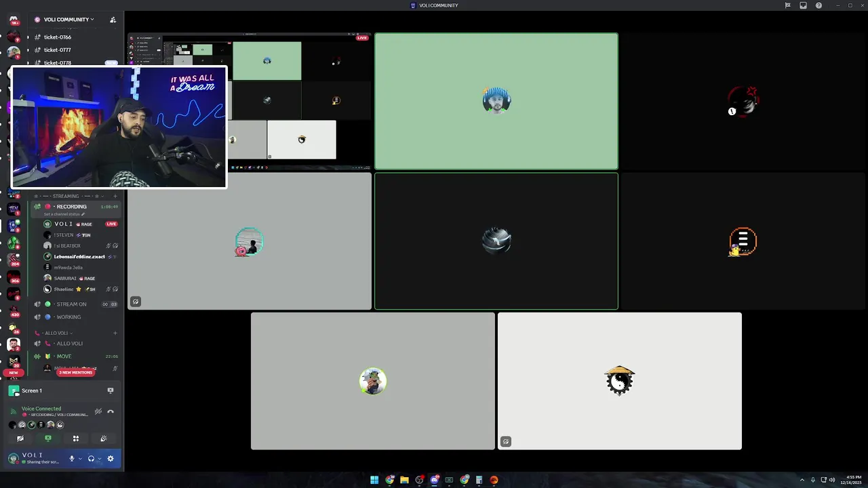Open Voice Connected connection details
The image size is (868, 488).
click(41, 409)
